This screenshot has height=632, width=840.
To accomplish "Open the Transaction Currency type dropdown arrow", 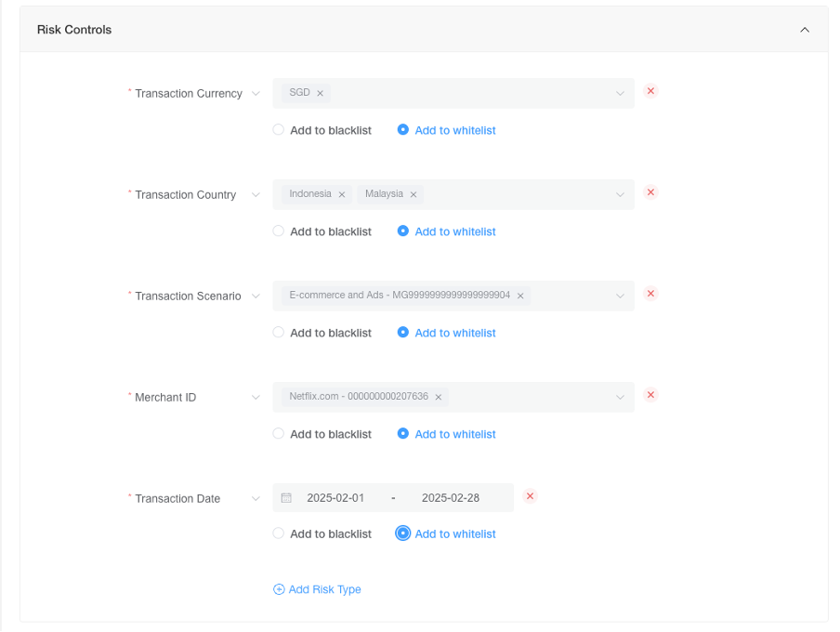I will [x=256, y=93].
